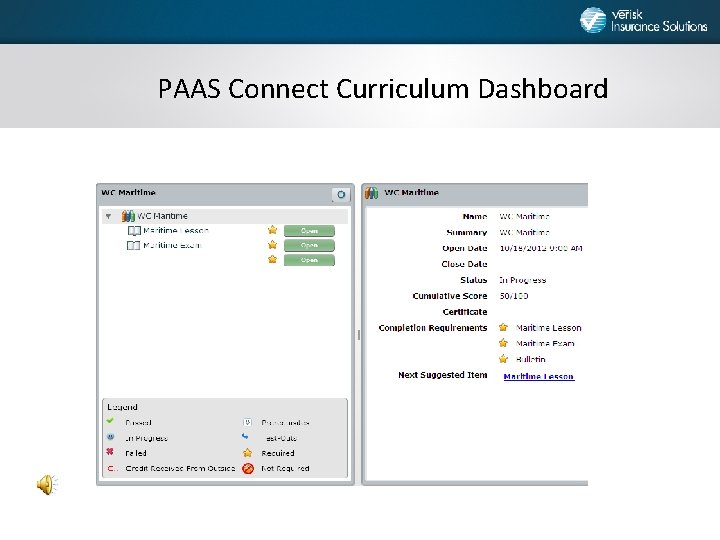Open the Maritime Lesson with its green button

coord(309,231)
